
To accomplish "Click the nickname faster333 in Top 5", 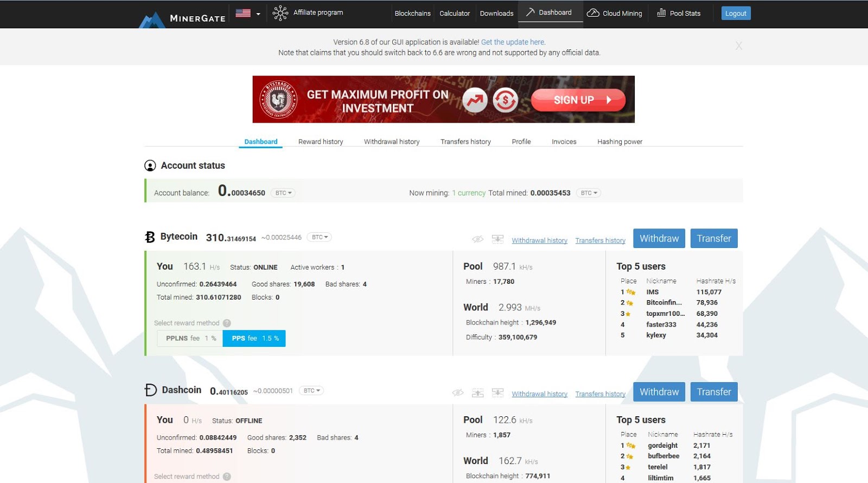I will tap(661, 325).
